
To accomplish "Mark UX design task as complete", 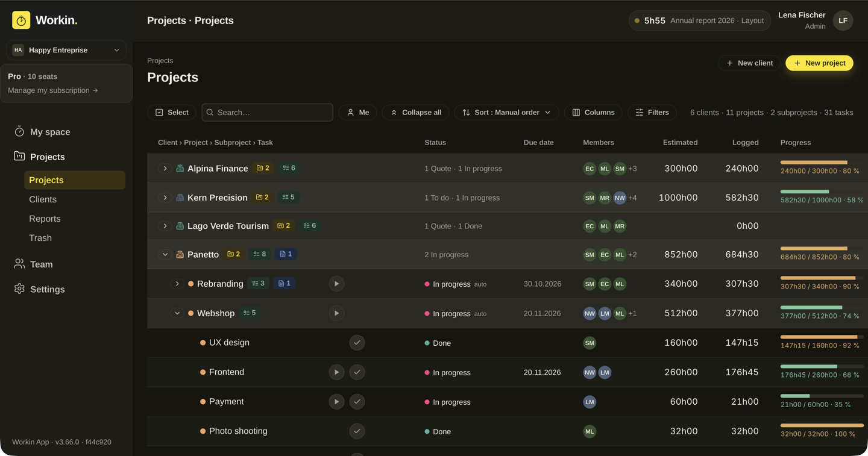I will [x=357, y=343].
